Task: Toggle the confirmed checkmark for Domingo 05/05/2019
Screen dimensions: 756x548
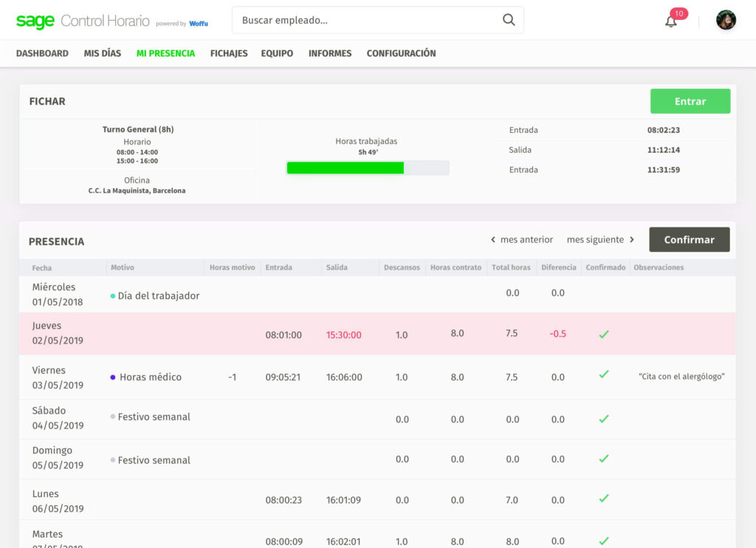Action: tap(604, 459)
